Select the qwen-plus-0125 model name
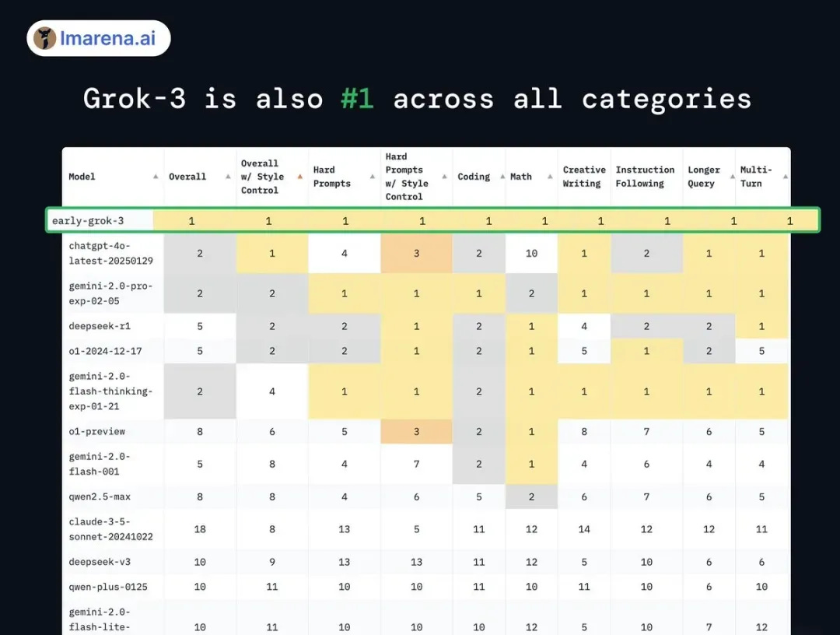Viewport: 840px width, 635px height. click(x=107, y=587)
